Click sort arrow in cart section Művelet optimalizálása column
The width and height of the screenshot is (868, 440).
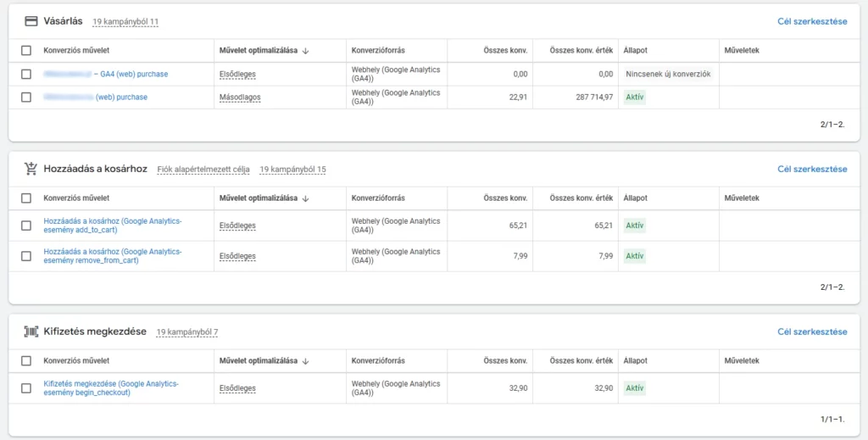[305, 198]
